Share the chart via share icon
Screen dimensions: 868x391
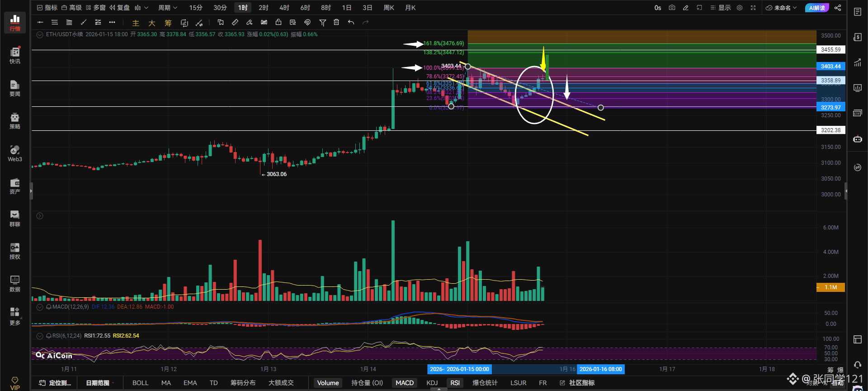838,8
